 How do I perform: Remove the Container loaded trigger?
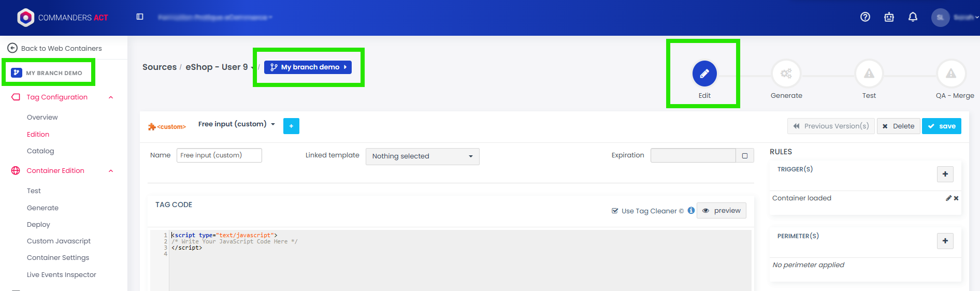956,198
